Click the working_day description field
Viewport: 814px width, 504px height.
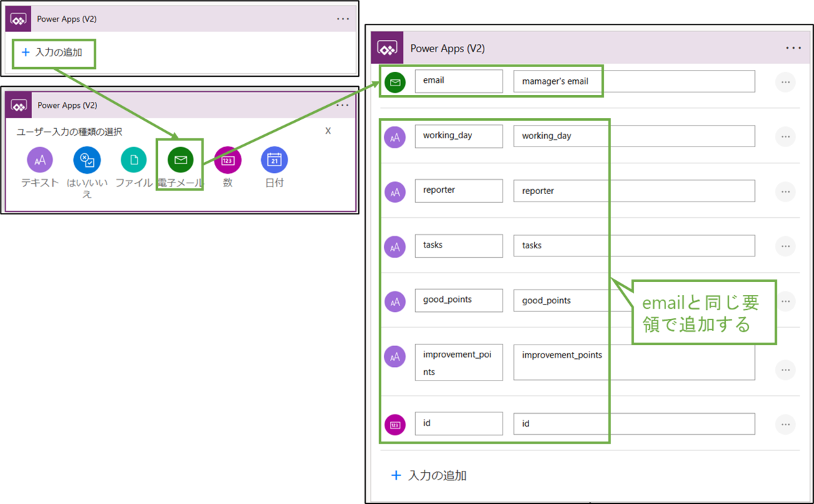click(634, 136)
